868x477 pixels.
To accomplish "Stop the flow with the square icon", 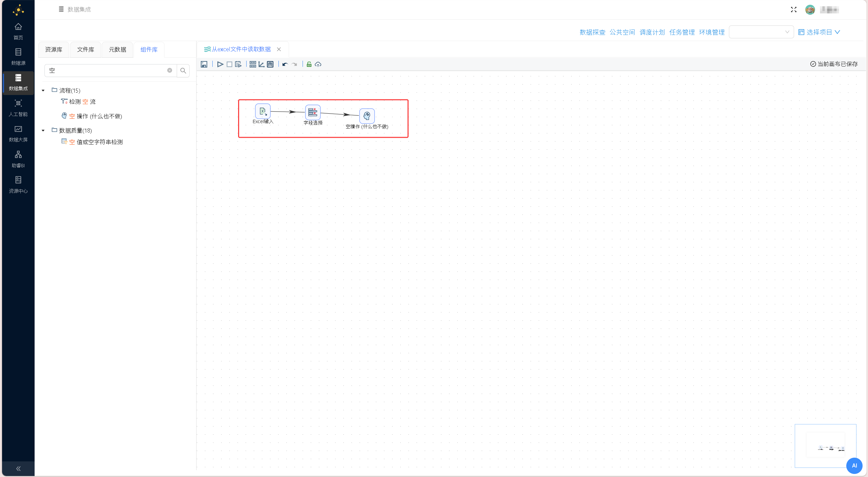I will 229,64.
